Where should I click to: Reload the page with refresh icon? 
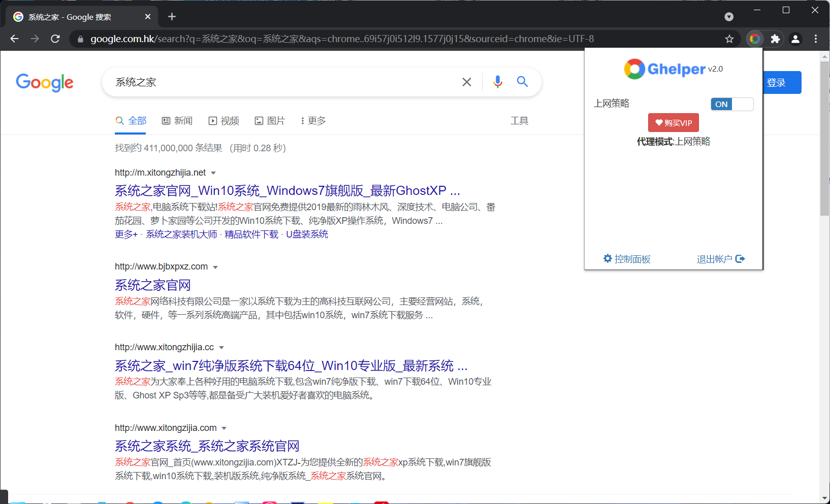(x=55, y=39)
